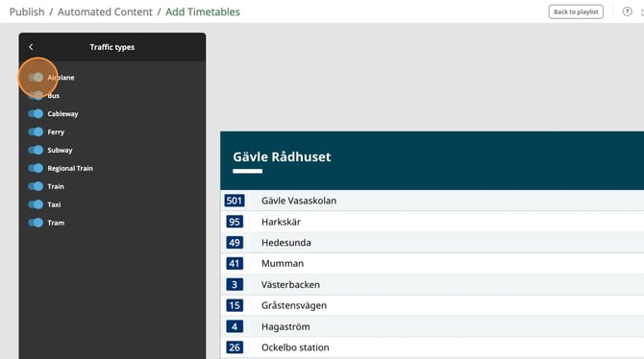Switch off Subway traffic type
Viewport: 644px width, 359px height.
click(36, 150)
